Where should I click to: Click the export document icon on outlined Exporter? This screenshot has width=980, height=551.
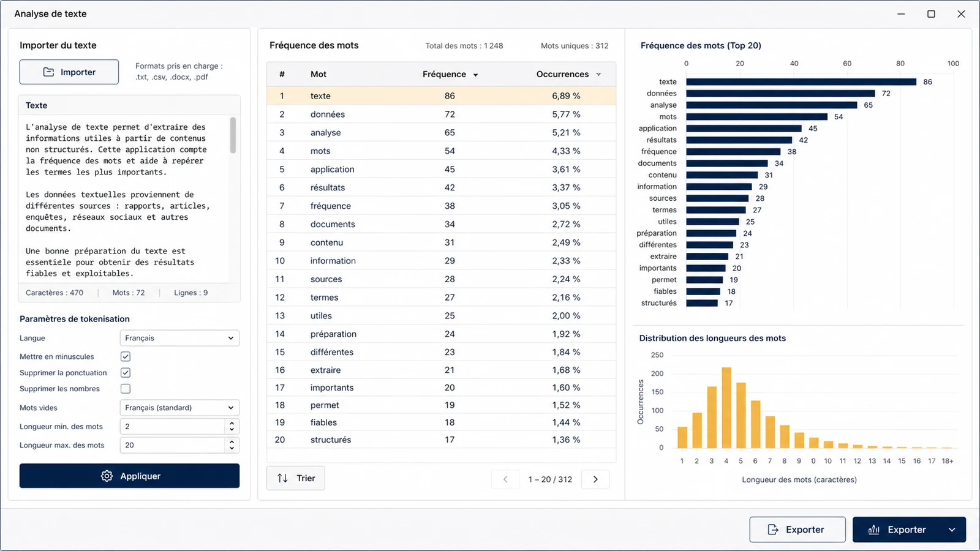coord(773,530)
